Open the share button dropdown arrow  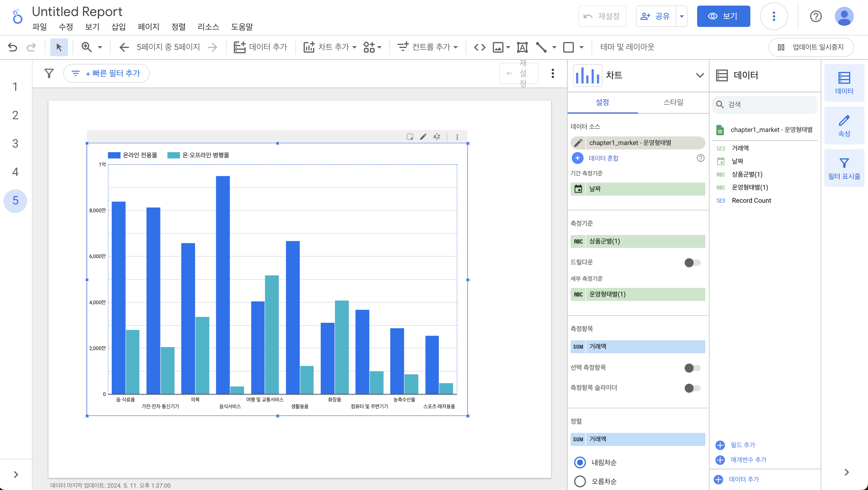coord(681,16)
